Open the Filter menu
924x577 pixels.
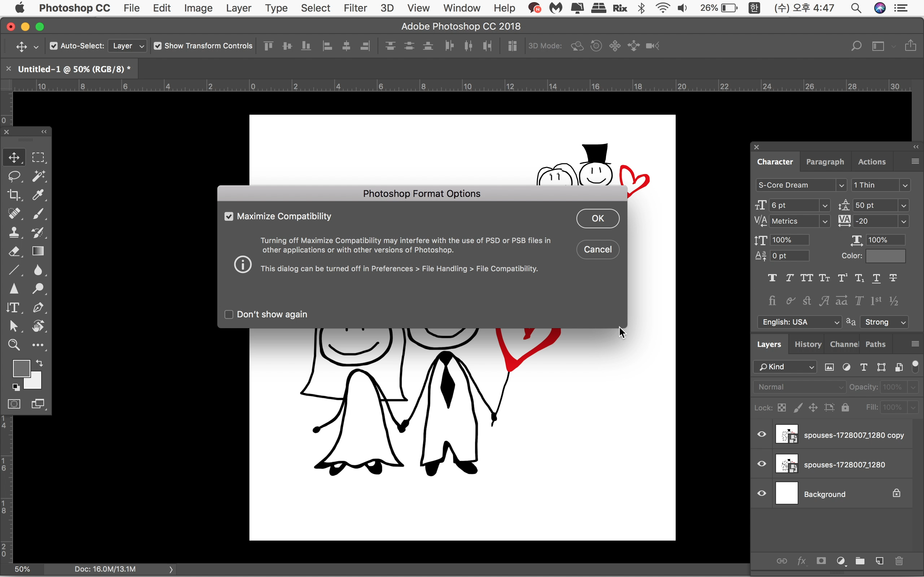tap(355, 8)
